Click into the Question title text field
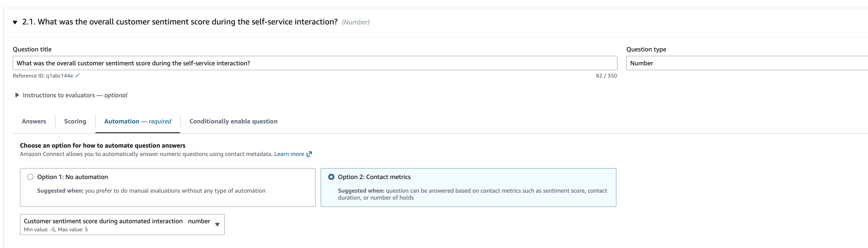Viewport: 868px width, 248px height. tap(315, 63)
